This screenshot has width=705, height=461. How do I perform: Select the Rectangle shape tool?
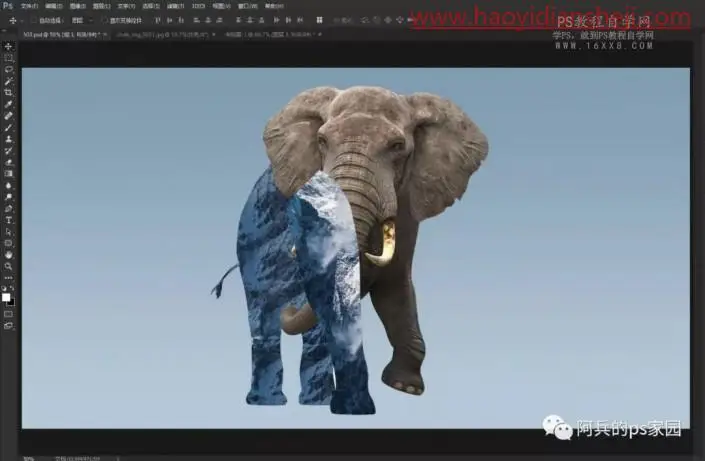click(8, 243)
